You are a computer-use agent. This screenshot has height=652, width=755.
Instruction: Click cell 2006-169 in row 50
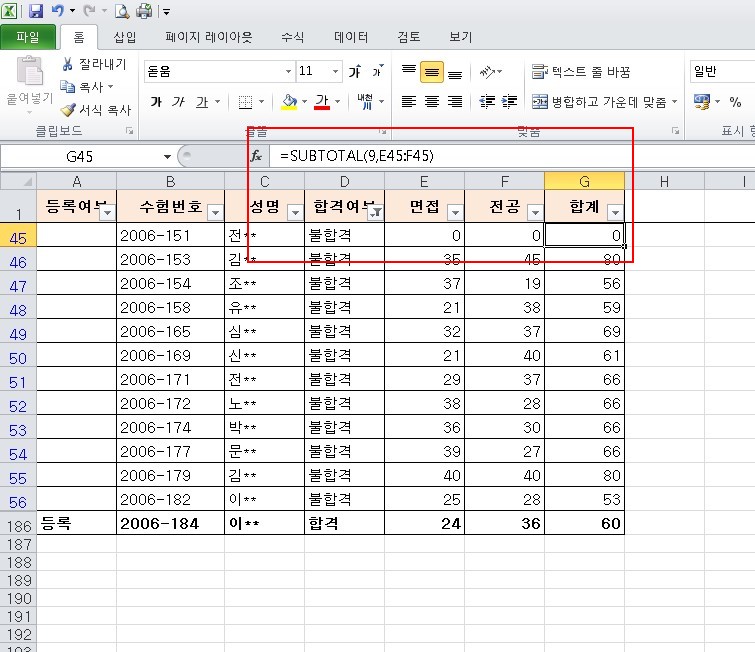tap(170, 355)
